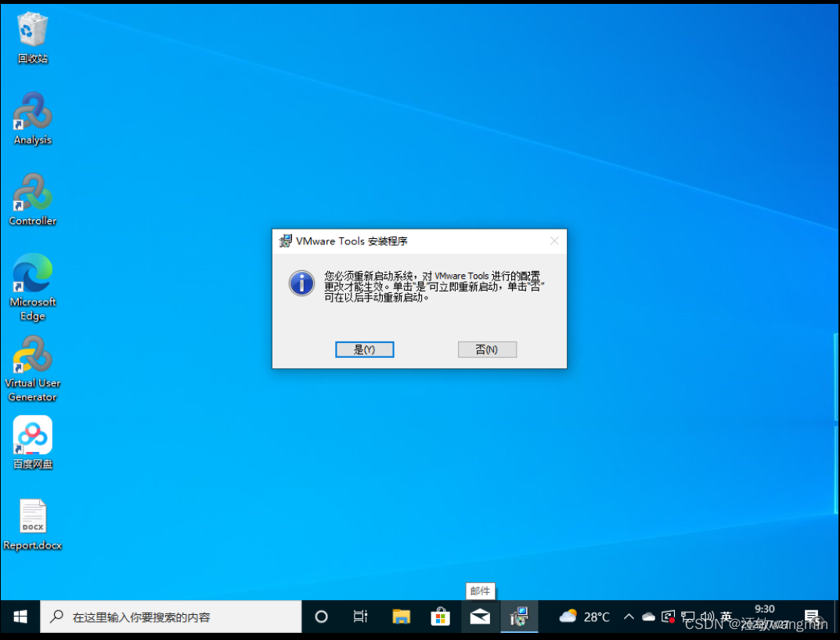
Task: Open the weather widget showing 28°C
Action: [585, 617]
